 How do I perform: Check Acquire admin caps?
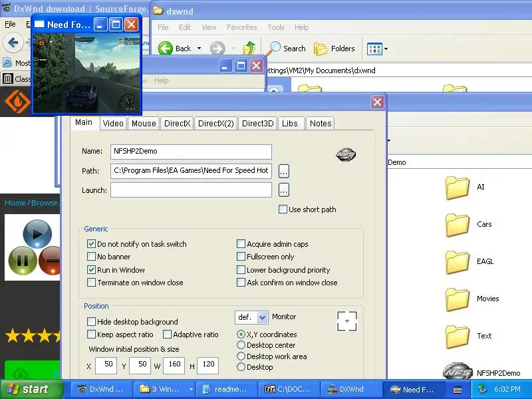coord(241,244)
